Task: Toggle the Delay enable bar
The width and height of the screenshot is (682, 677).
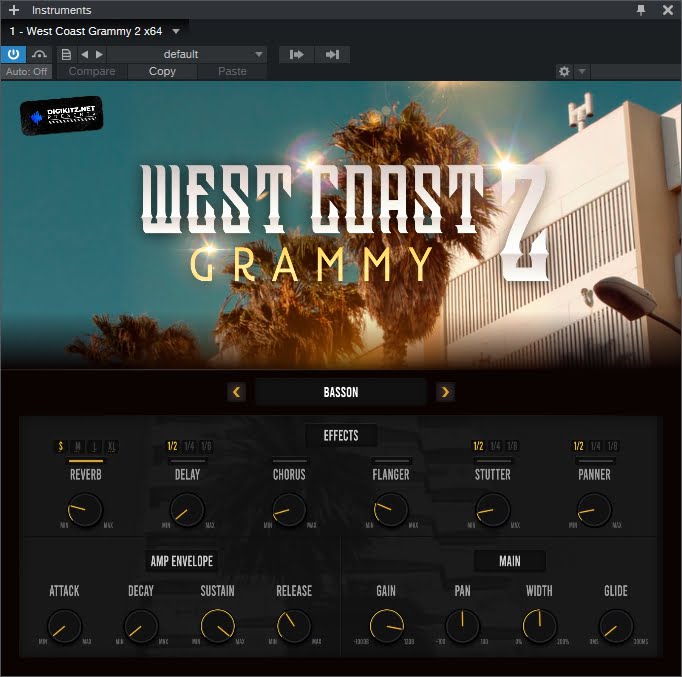Action: (187, 461)
